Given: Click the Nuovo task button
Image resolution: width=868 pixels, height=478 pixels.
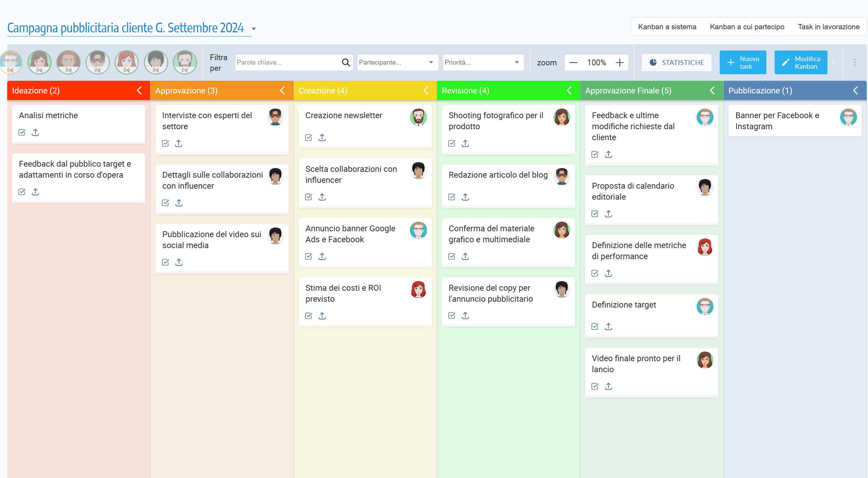Looking at the screenshot, I should 743,62.
